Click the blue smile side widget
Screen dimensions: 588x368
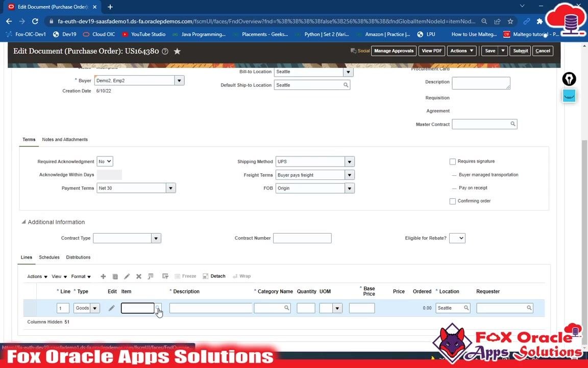569,96
